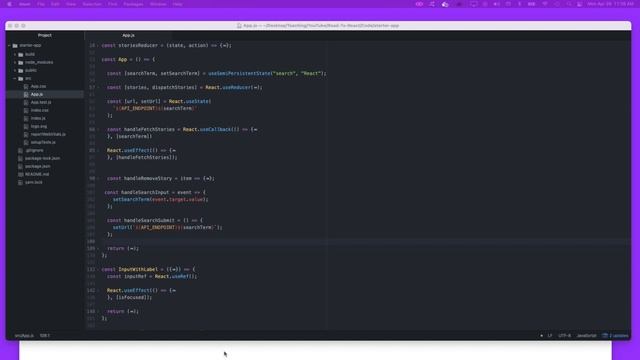The width and height of the screenshot is (640, 360).
Task: Click the file icon next to App.test.js
Action: pos(26,102)
